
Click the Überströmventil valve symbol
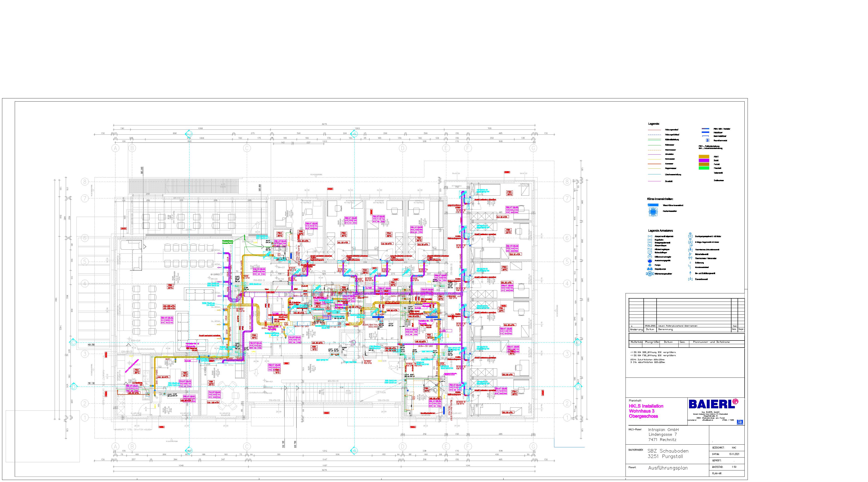(690, 279)
